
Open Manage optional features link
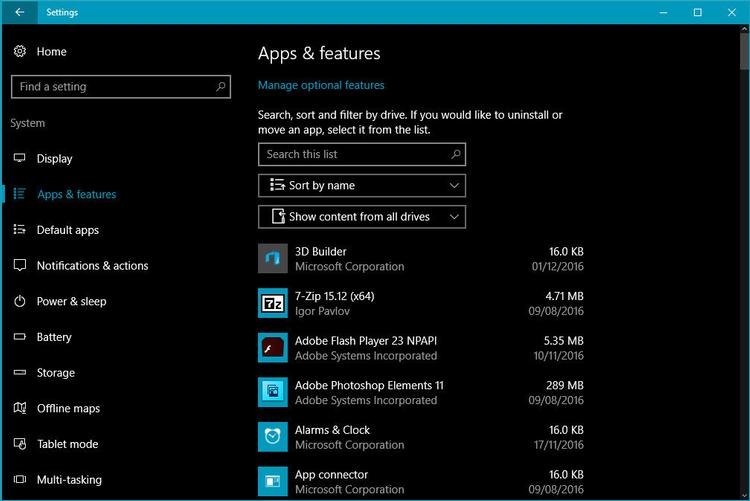click(x=321, y=85)
